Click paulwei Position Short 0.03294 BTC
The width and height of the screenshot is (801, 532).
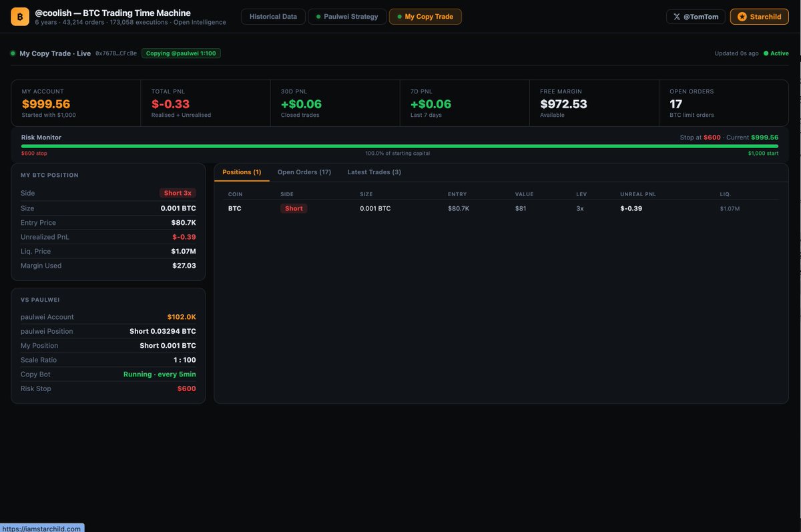(163, 331)
